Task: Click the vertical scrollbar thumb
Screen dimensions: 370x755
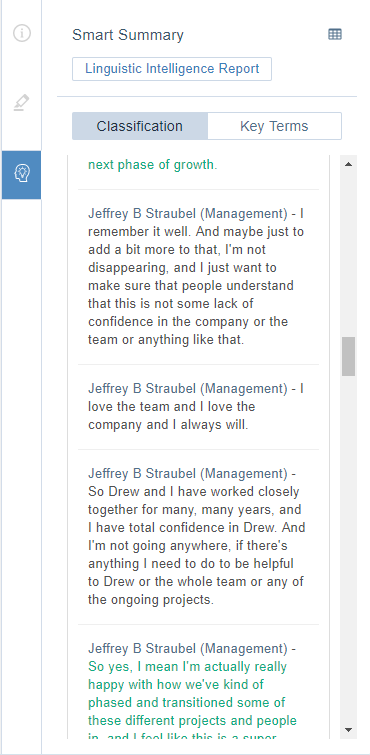Action: pyautogui.click(x=348, y=356)
